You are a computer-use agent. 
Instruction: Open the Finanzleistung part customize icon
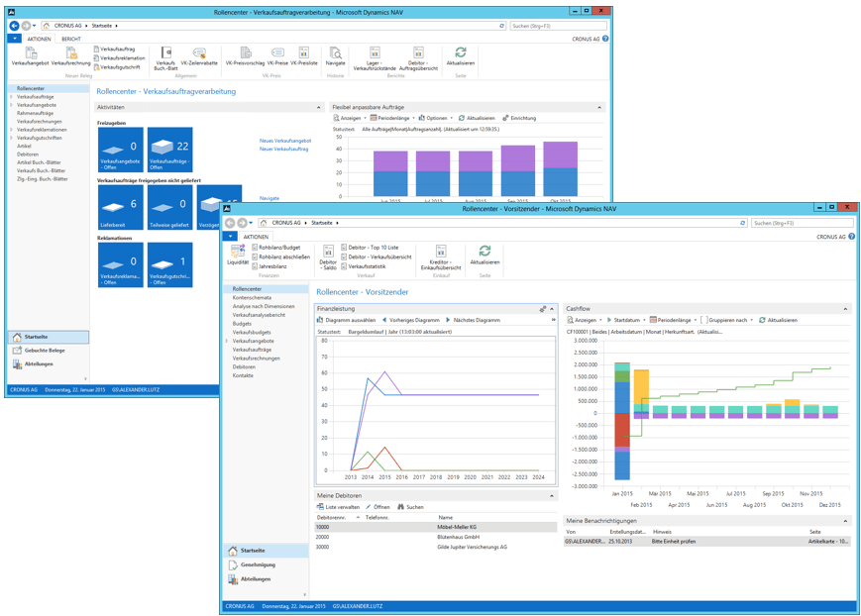543,309
